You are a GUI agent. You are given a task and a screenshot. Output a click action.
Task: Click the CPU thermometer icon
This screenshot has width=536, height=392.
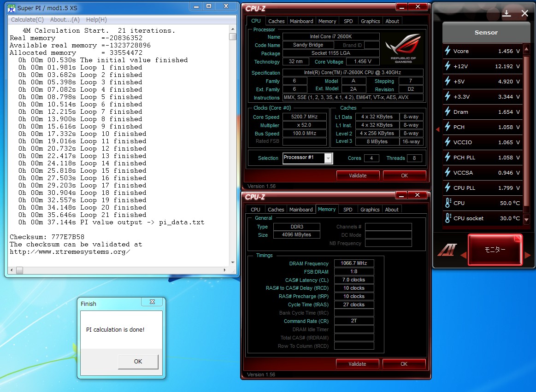click(x=448, y=203)
